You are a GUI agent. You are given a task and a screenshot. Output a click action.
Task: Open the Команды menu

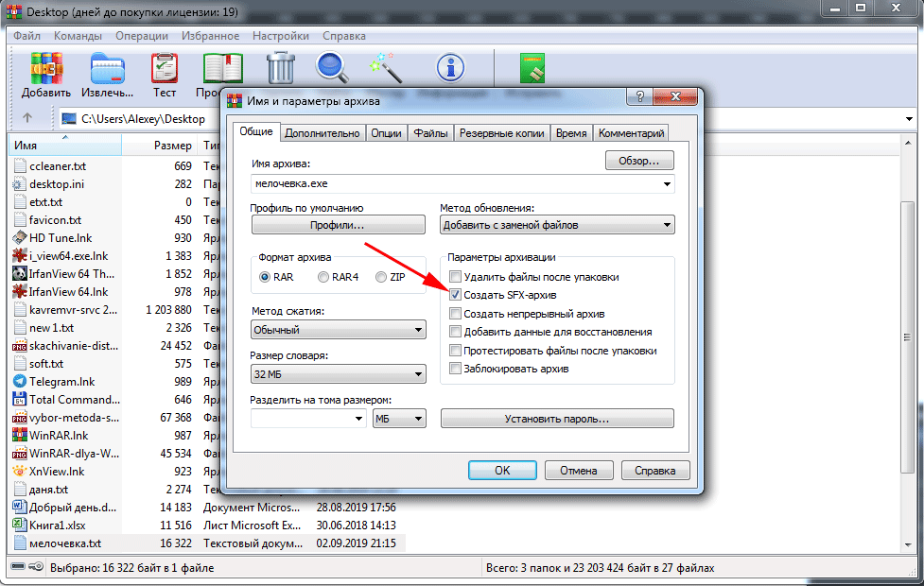pos(78,36)
